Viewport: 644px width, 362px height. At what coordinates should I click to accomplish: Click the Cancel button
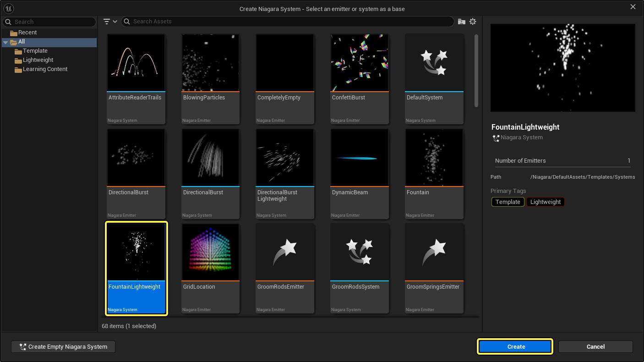[x=595, y=347]
